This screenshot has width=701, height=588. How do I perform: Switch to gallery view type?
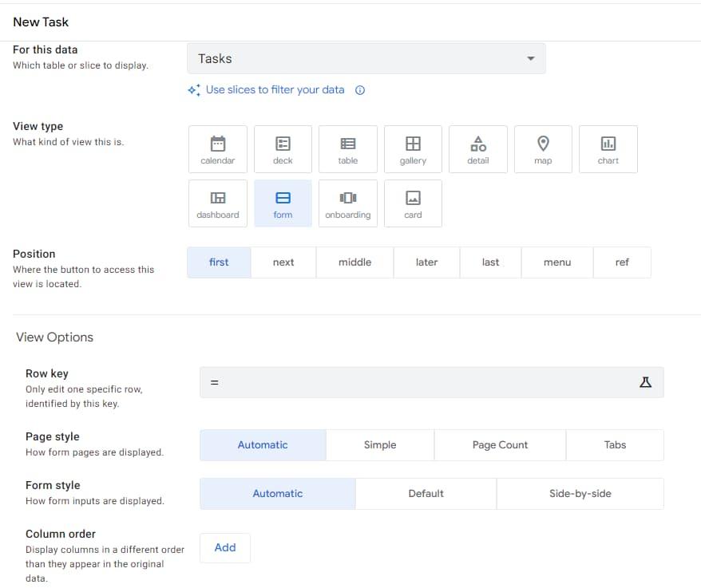point(413,149)
